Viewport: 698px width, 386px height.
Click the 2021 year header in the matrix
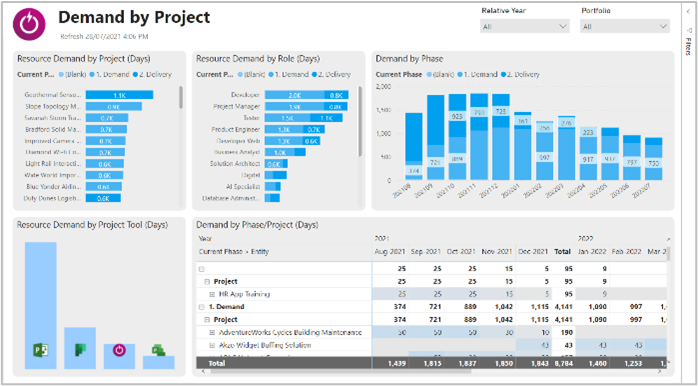click(x=382, y=239)
